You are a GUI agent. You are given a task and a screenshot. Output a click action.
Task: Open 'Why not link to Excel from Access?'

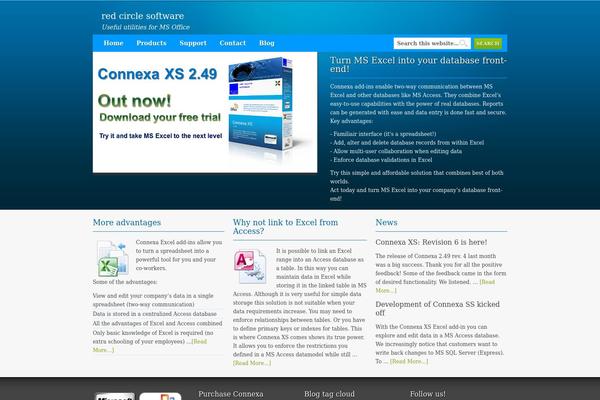tap(285, 227)
